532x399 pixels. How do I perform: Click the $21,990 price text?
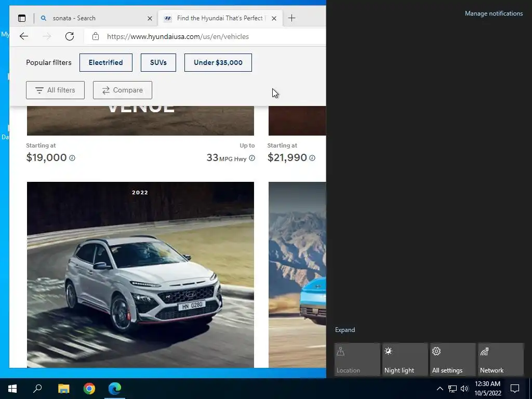(x=287, y=157)
